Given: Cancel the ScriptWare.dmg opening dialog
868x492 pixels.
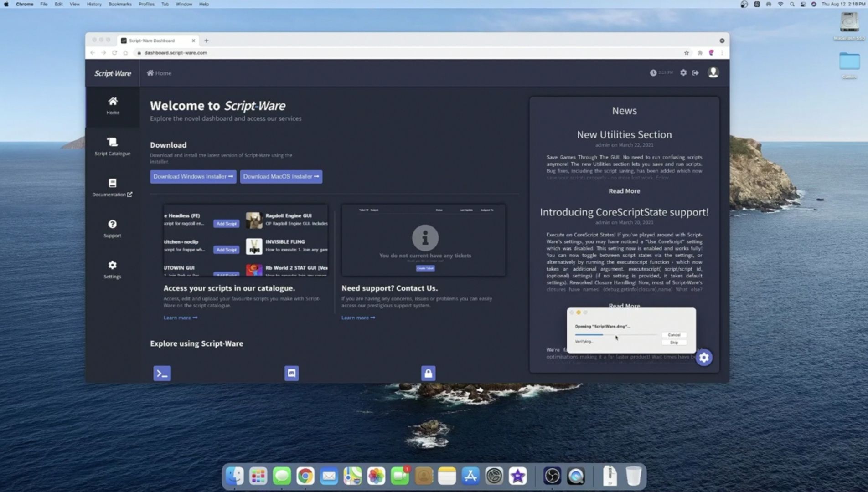Looking at the screenshot, I should pyautogui.click(x=674, y=335).
